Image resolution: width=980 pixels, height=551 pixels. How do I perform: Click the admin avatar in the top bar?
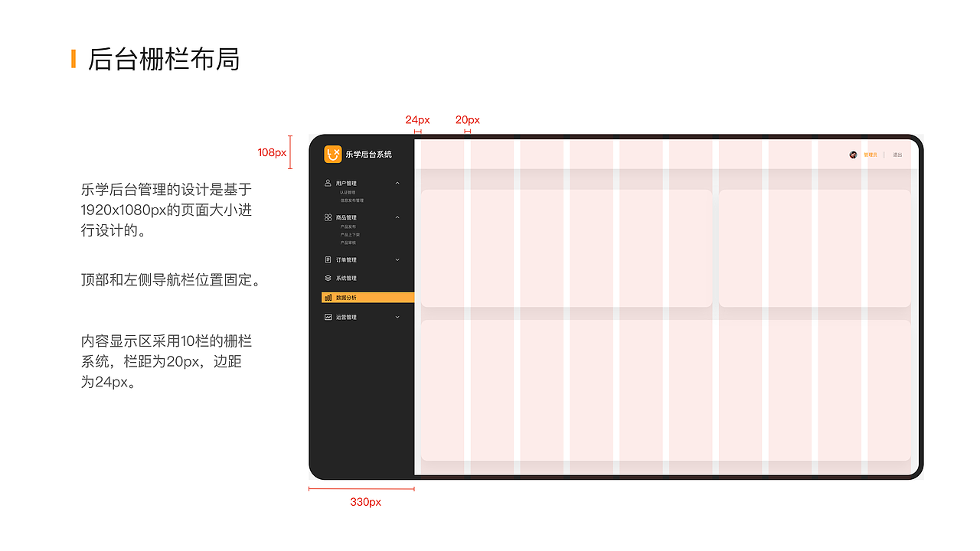(854, 154)
